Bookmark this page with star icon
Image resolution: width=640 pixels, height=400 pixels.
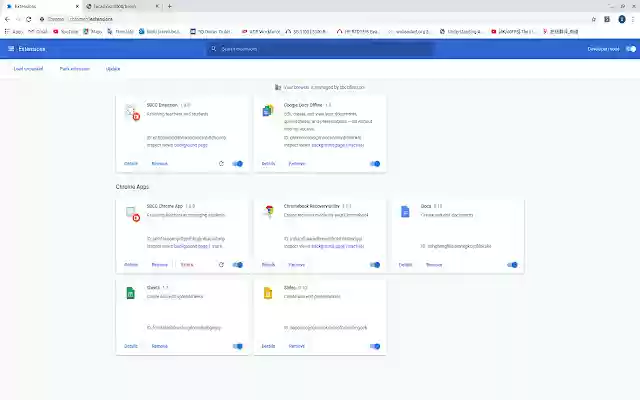coord(593,19)
